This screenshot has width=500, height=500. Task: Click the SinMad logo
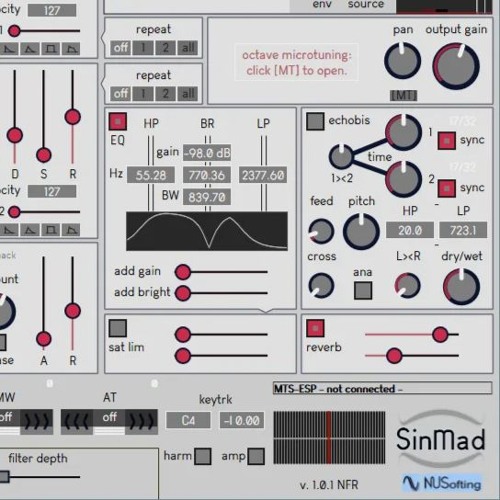coord(441,439)
